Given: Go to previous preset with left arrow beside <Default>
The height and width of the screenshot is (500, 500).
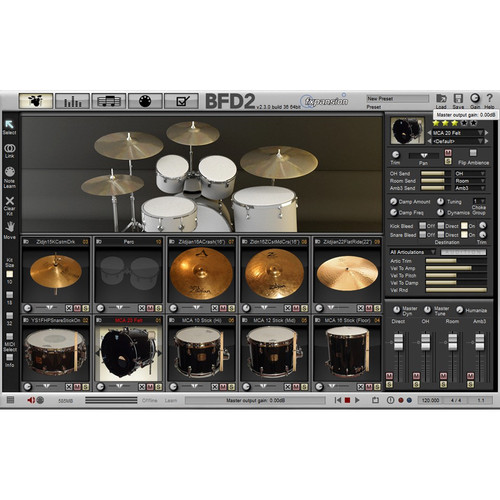Looking at the screenshot, I should coord(429,141).
